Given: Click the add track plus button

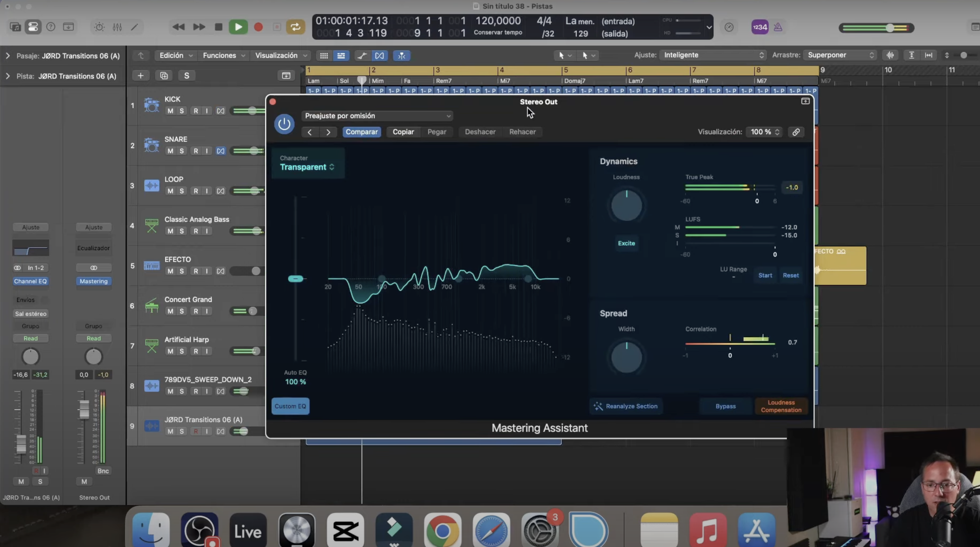Looking at the screenshot, I should [x=140, y=75].
